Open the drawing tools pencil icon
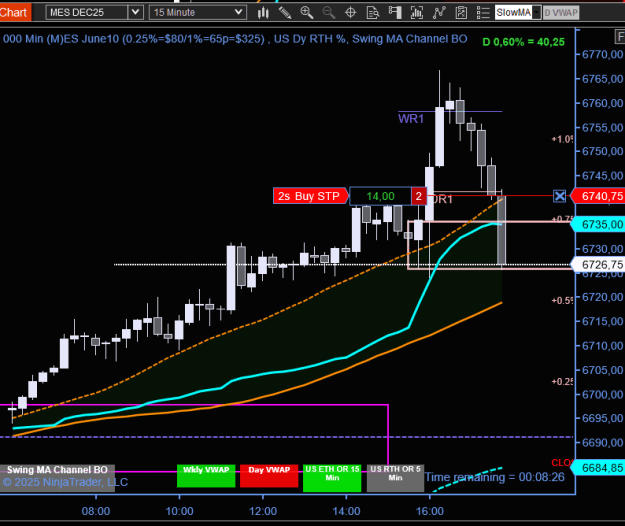Viewport: 625px width, 526px height. [285, 13]
